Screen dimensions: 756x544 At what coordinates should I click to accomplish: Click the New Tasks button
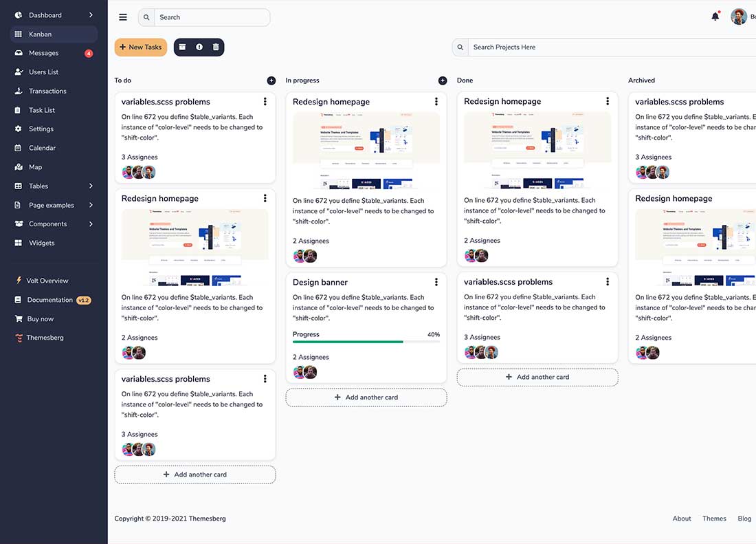pos(141,47)
